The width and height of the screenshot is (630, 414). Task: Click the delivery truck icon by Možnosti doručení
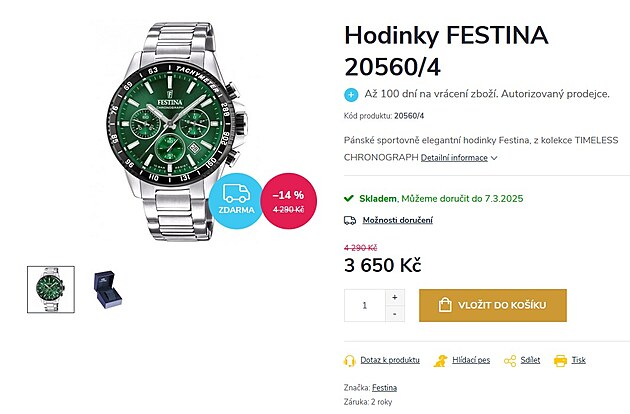coord(350,220)
